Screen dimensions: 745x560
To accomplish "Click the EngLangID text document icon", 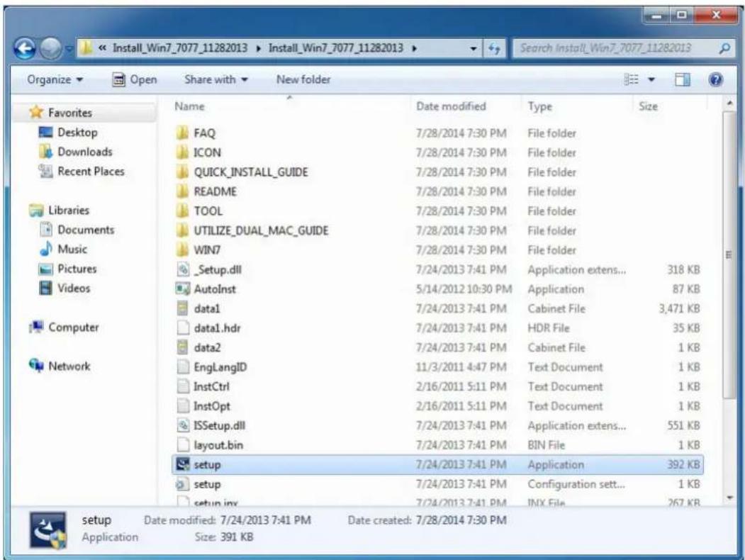I will [x=183, y=366].
